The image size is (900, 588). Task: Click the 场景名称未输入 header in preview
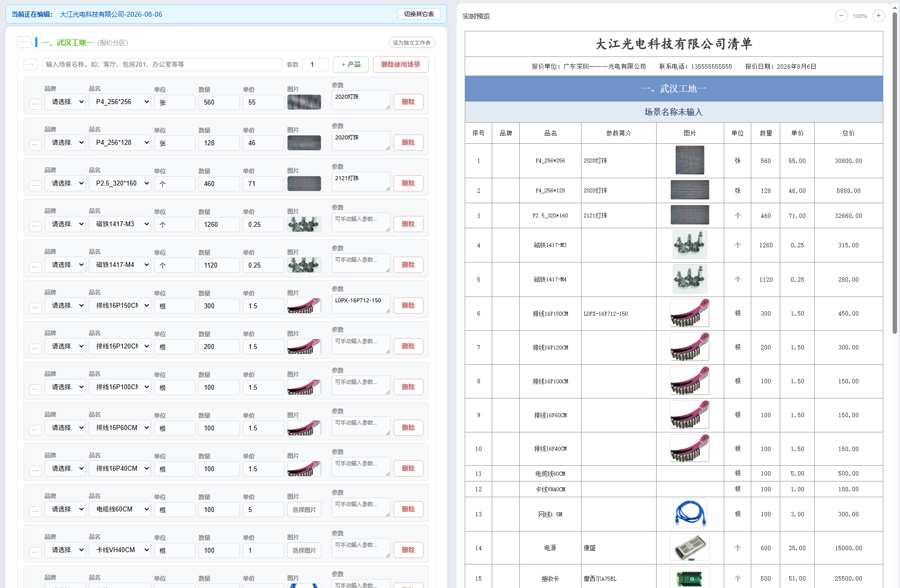tap(674, 112)
